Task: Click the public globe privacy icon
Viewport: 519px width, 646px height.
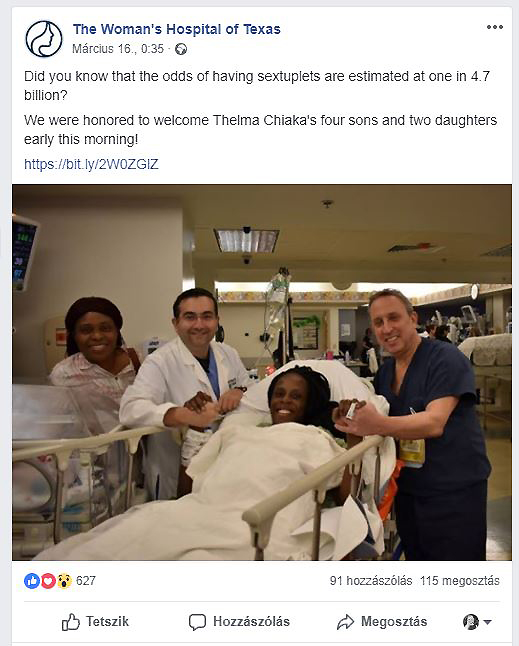Action: [181, 49]
